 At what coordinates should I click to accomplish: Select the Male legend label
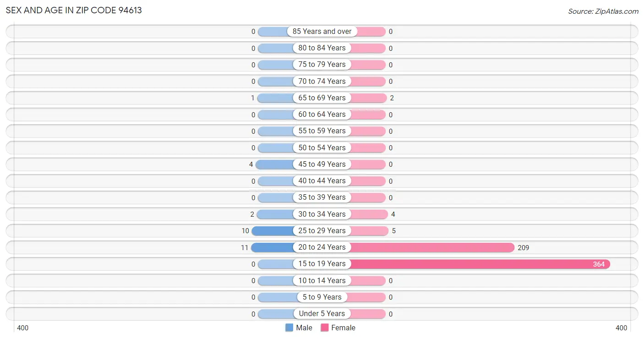tap(304, 328)
